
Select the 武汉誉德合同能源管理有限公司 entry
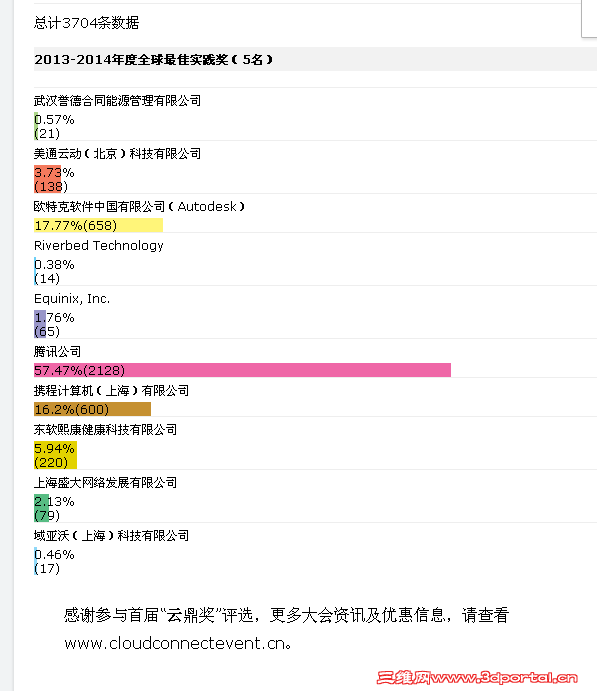(117, 100)
